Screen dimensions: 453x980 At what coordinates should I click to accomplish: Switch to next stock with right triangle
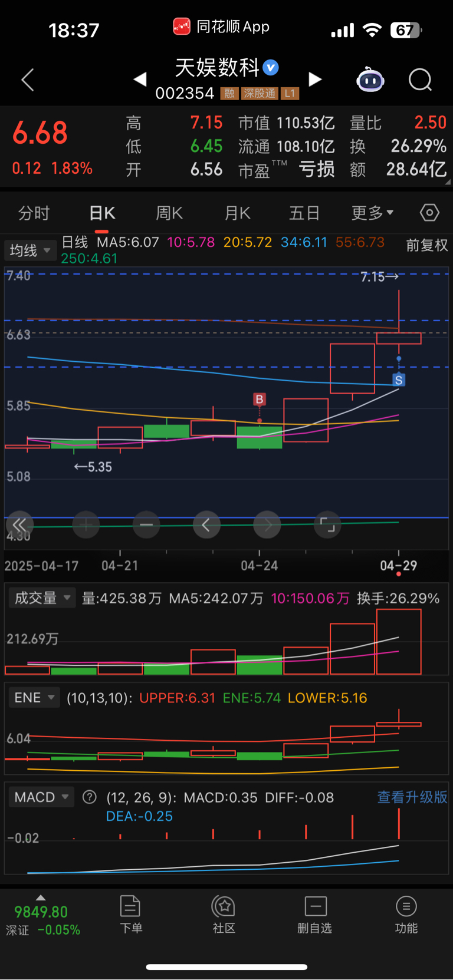tap(316, 79)
